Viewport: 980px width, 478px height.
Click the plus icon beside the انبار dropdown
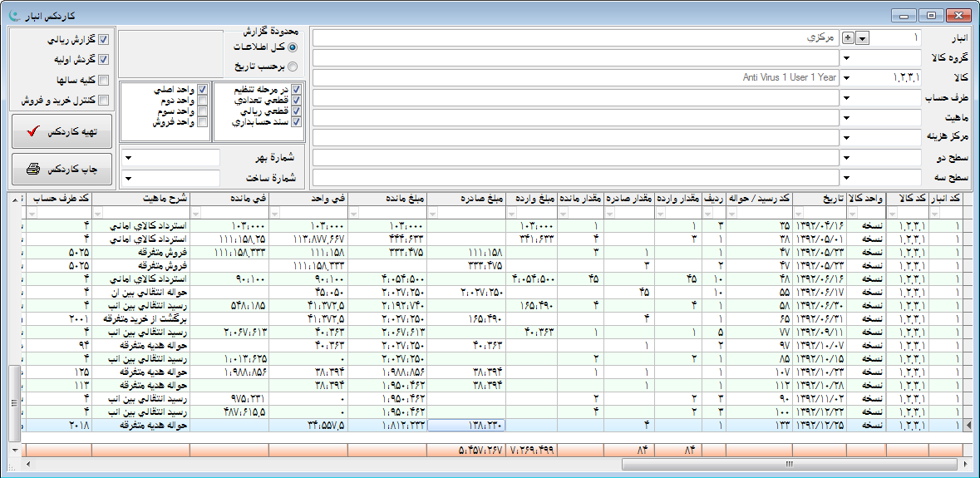[848, 38]
